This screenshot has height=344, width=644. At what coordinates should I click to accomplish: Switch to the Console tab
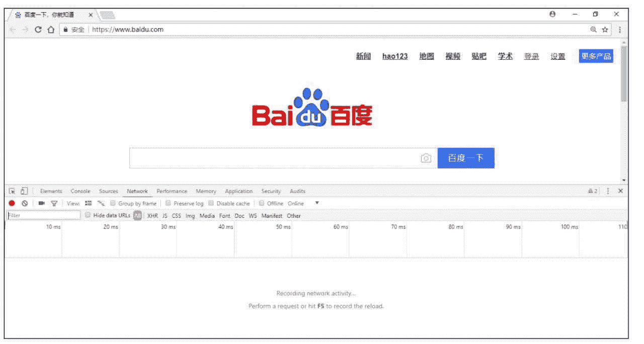(x=80, y=191)
